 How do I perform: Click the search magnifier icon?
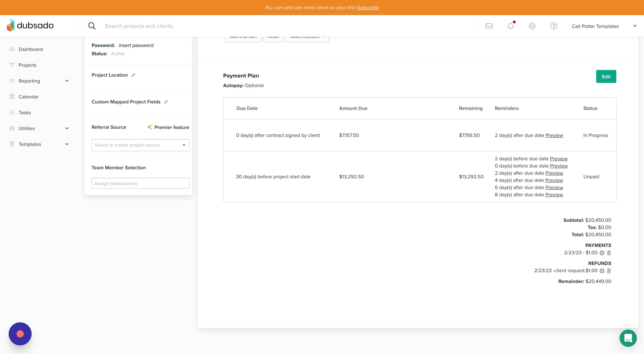click(92, 26)
